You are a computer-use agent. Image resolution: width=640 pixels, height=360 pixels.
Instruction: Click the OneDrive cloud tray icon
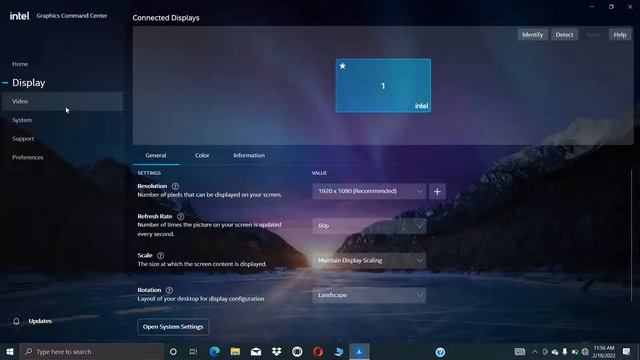(555, 352)
